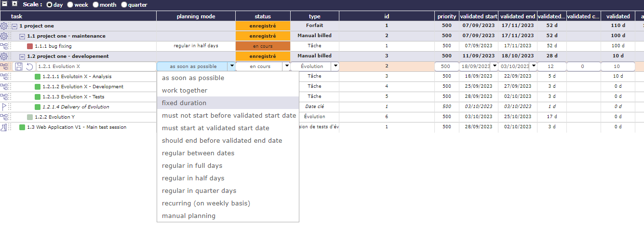Expand all tasks with top plus icon
This screenshot has height=244, width=644.
pyautogui.click(x=14, y=4)
